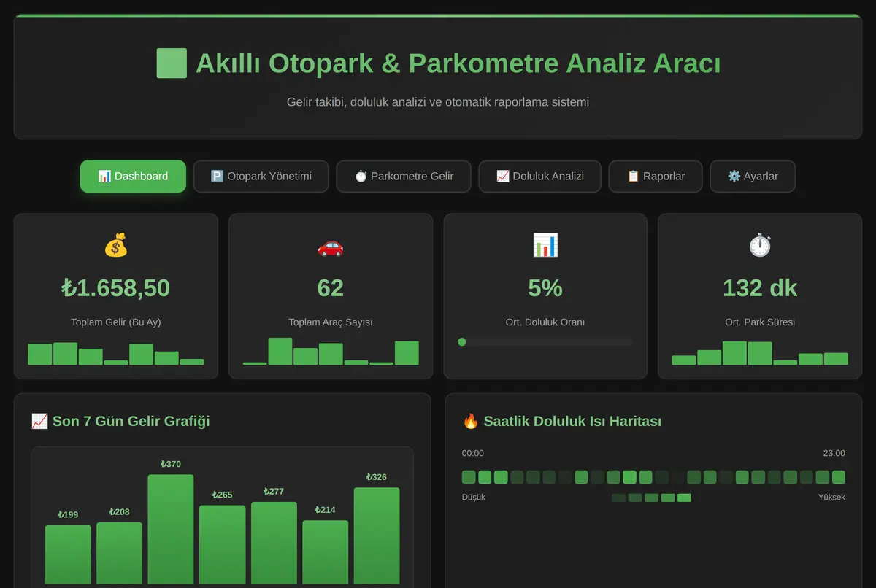Viewport: 876px width, 588px height.
Task: Click the ₺214 revenue bar
Action: [x=326, y=552]
